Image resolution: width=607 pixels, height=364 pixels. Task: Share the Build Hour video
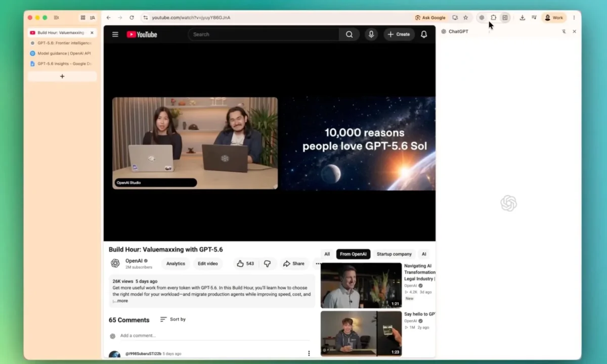293,263
